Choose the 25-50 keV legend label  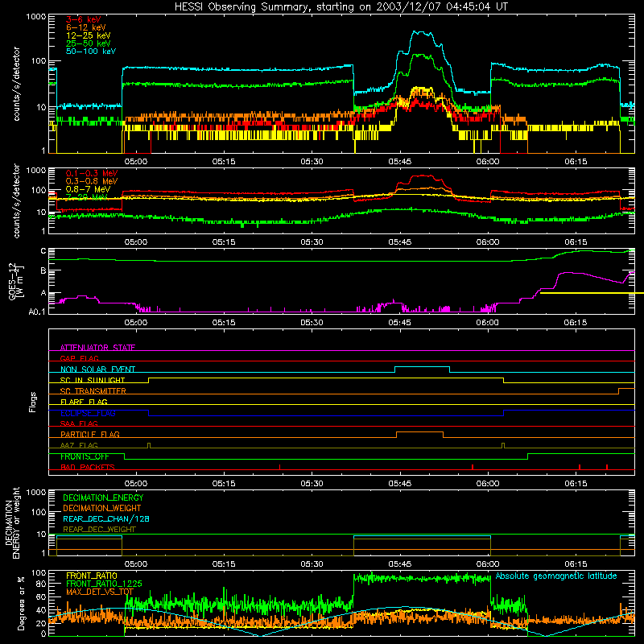coord(89,43)
